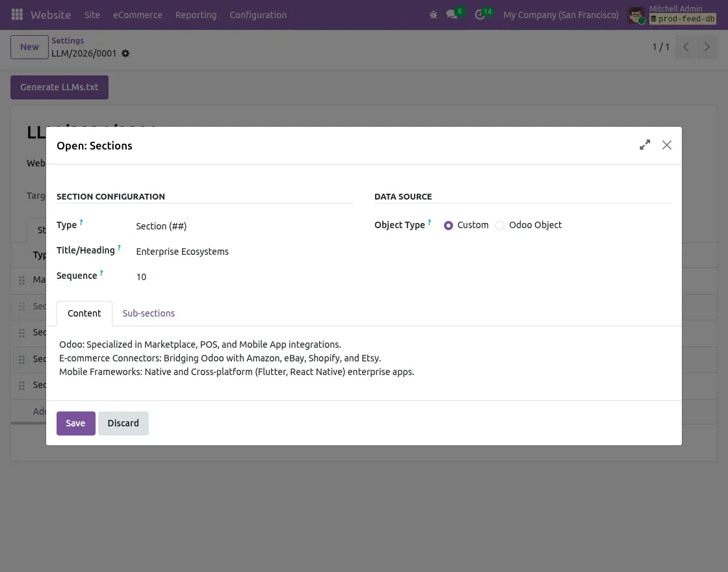Click the Settings breadcrumb link

[68, 41]
